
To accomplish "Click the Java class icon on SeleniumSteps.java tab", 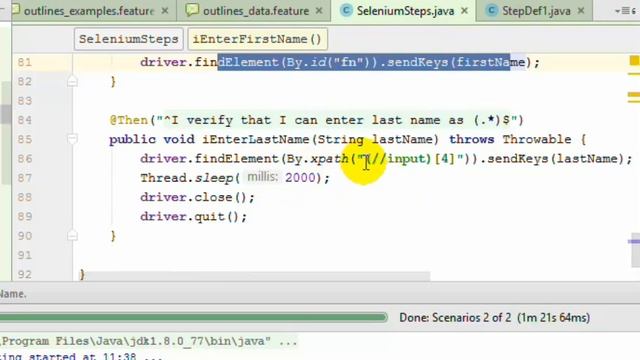I will [x=346, y=11].
